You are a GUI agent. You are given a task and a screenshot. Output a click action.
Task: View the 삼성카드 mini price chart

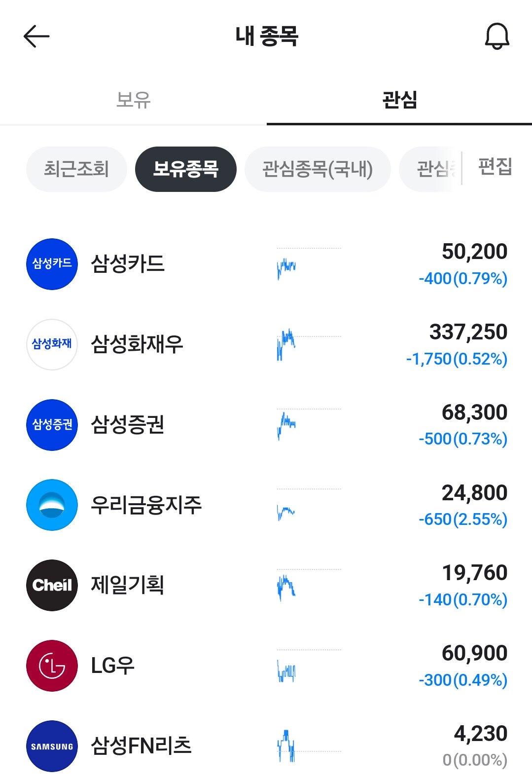tap(309, 264)
